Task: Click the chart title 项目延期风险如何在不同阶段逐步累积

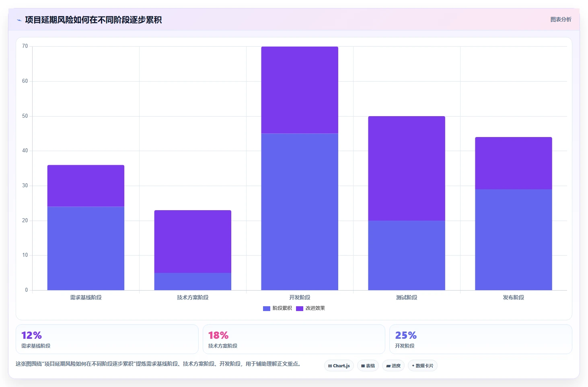Action: tap(93, 20)
